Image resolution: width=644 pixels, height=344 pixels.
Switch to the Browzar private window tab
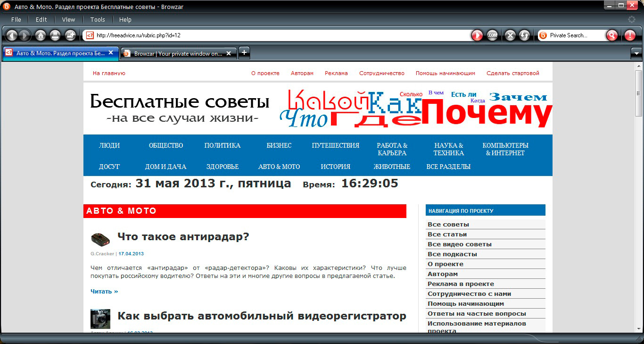(x=178, y=53)
